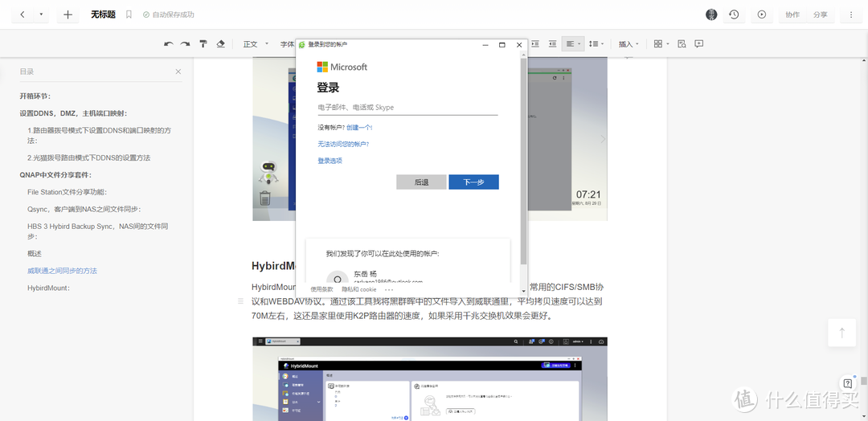Image resolution: width=868 pixels, height=421 pixels.
Task: Click the 无标题 document title
Action: pyautogui.click(x=103, y=14)
